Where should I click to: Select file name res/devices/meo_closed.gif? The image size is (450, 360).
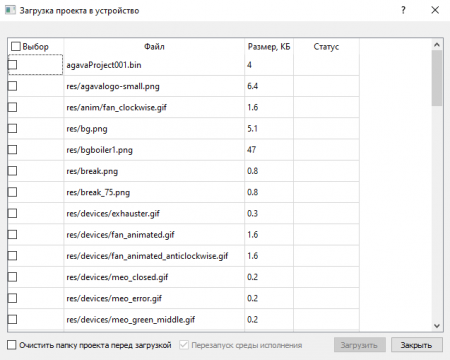click(x=117, y=277)
